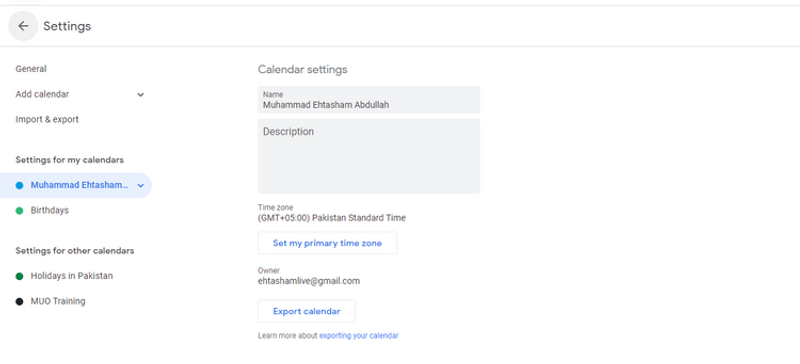Click the blue Muhammad Ehtasham color dot

click(x=19, y=185)
